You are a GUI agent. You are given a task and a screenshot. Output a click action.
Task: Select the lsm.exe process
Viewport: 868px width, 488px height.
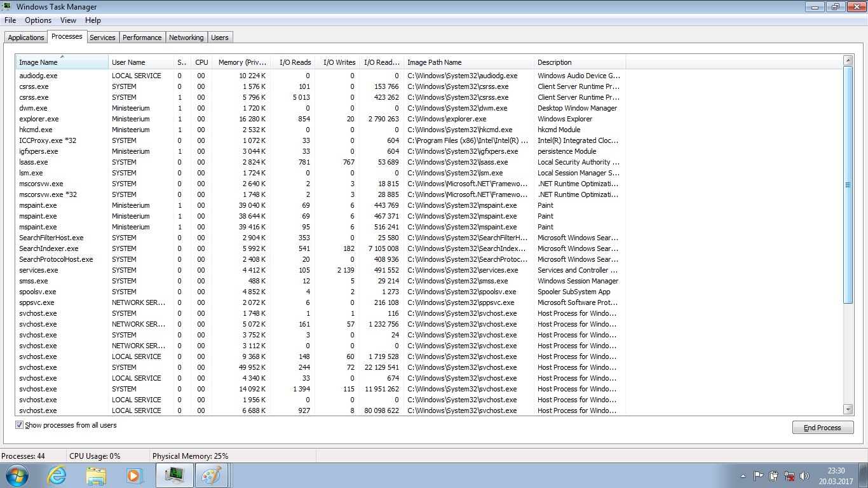pyautogui.click(x=321, y=173)
